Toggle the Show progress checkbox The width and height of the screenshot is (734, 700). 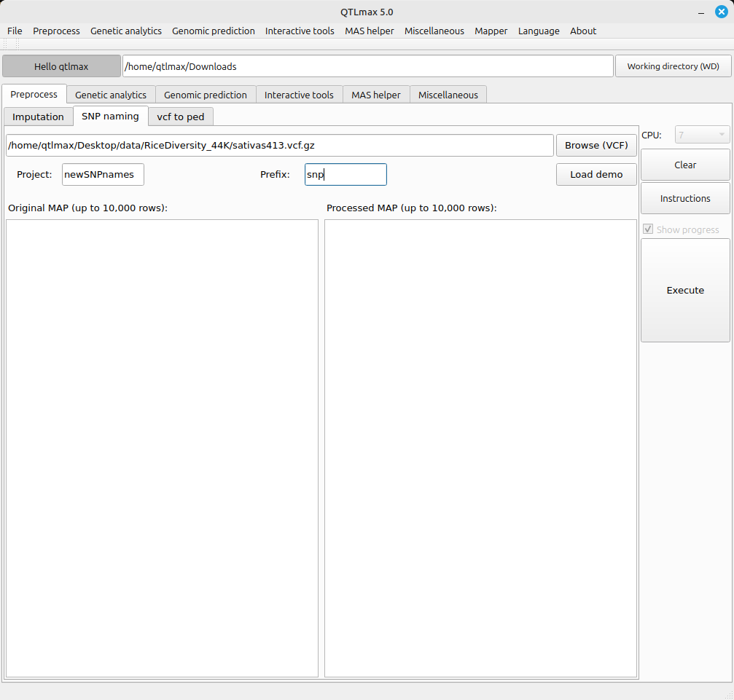point(648,229)
